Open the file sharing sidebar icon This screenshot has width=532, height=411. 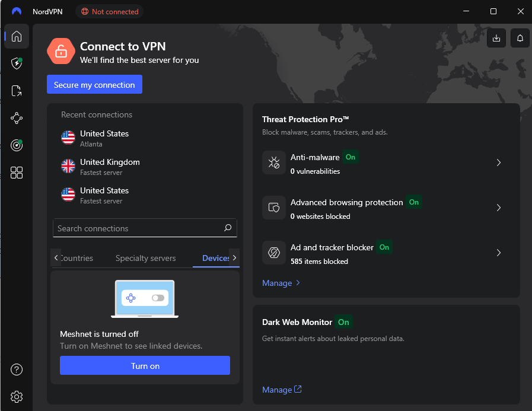pyautogui.click(x=17, y=91)
